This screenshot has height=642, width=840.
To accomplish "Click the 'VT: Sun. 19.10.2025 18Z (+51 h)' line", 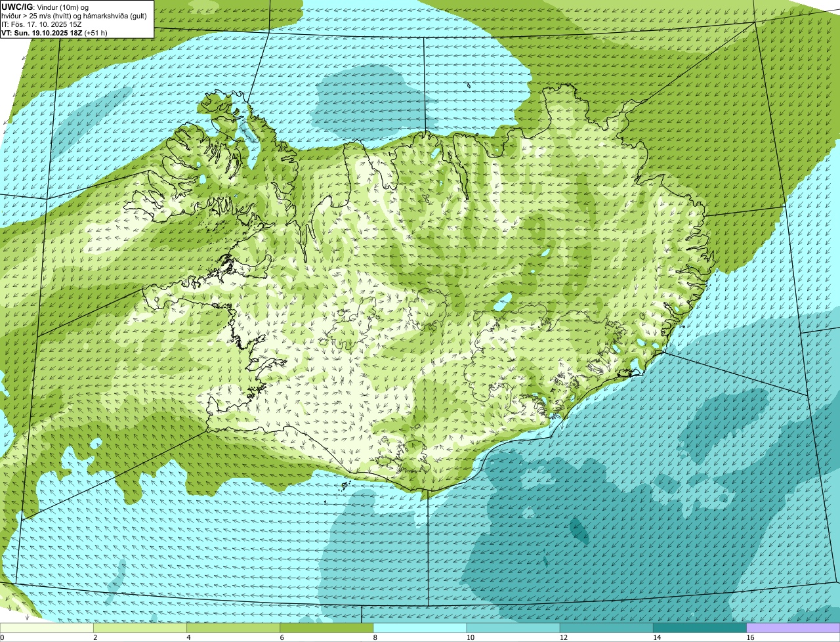I will click(x=54, y=32).
